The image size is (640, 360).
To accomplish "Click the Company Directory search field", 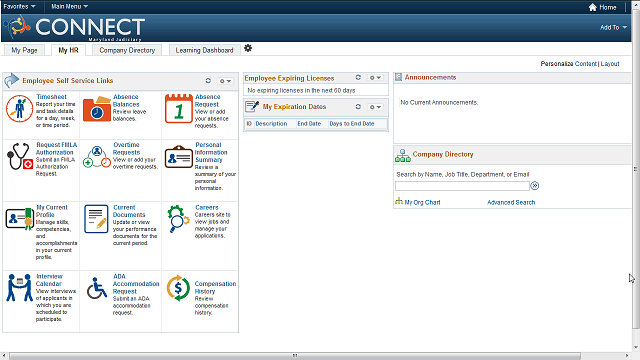I will click(462, 186).
